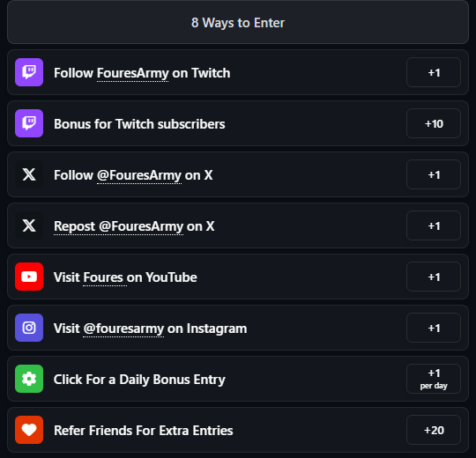Open the Repost @FouresArmy link on X
The width and height of the screenshot is (476, 458).
click(118, 226)
